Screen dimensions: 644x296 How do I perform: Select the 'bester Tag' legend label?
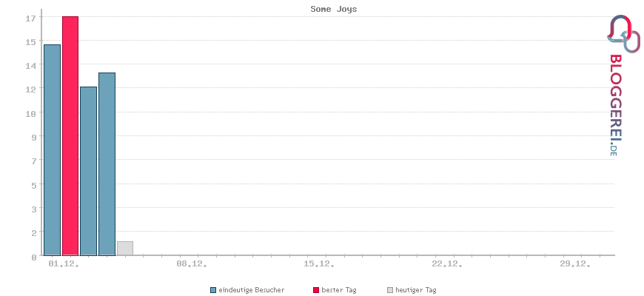pyautogui.click(x=339, y=290)
